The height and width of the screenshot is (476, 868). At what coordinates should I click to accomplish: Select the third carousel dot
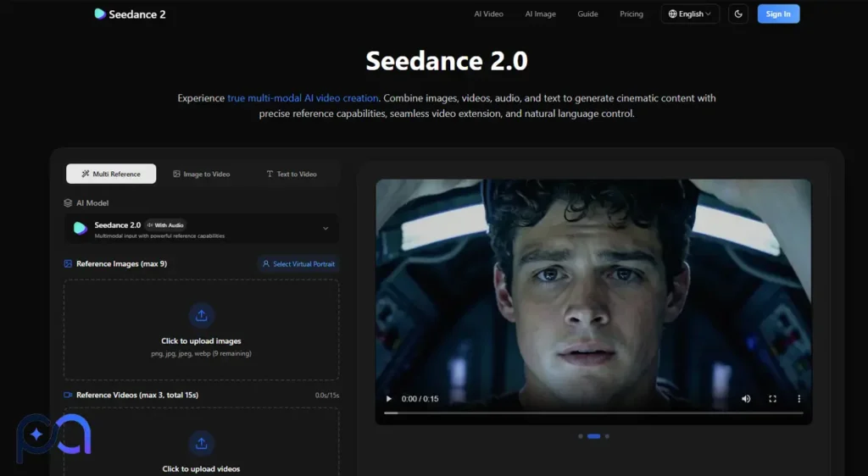click(607, 436)
